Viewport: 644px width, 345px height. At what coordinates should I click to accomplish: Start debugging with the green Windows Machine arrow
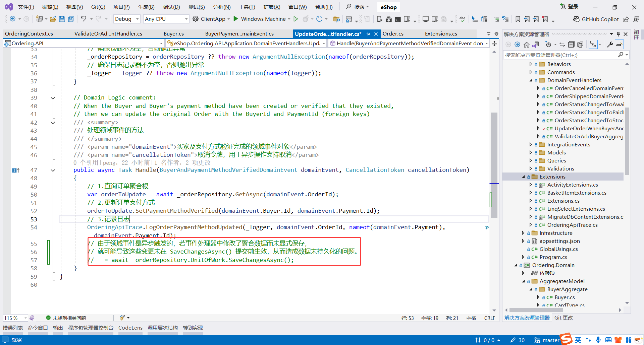coord(236,19)
